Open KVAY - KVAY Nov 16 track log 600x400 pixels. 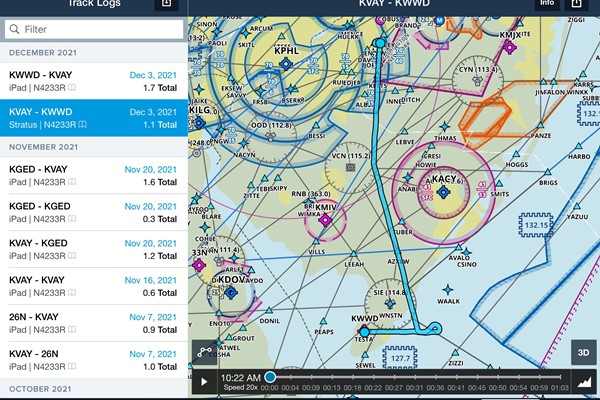click(93, 287)
